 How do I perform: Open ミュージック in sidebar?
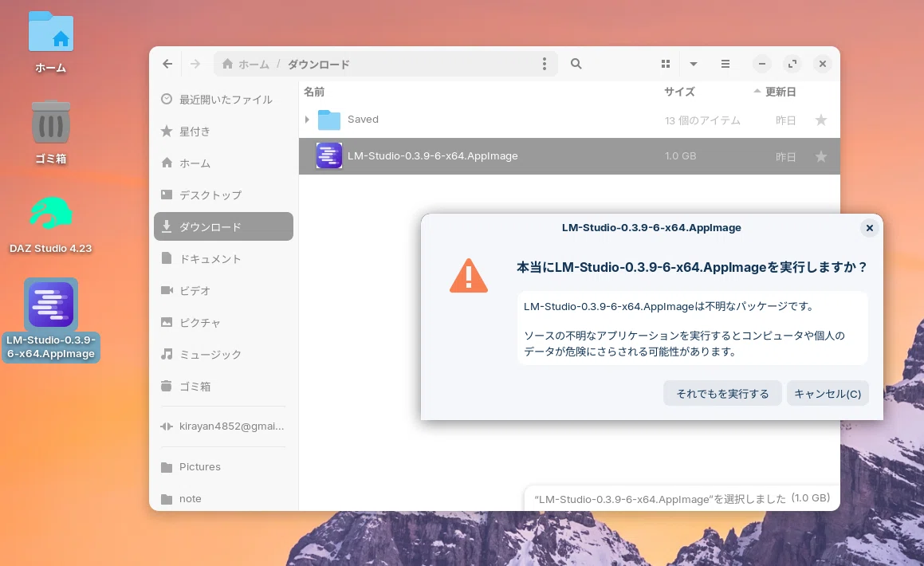pos(223,354)
